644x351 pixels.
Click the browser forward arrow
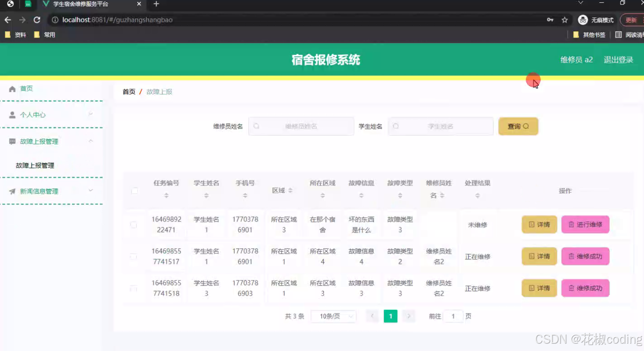point(22,20)
